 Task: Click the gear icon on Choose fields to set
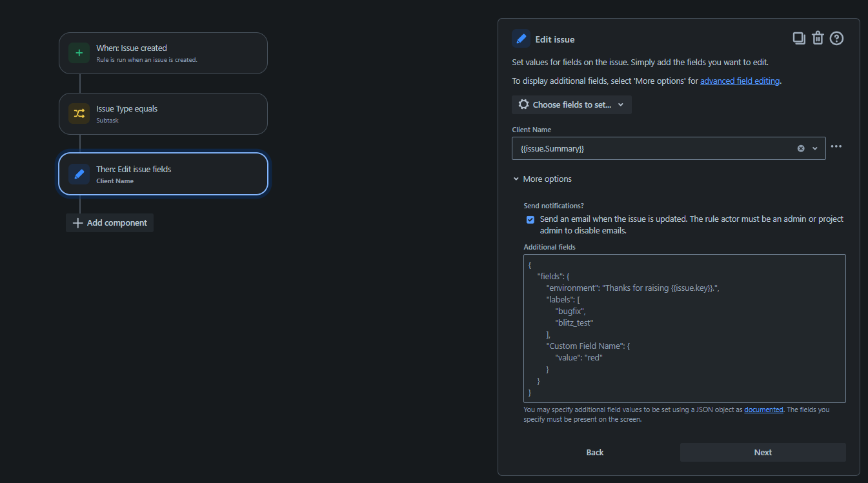(523, 104)
